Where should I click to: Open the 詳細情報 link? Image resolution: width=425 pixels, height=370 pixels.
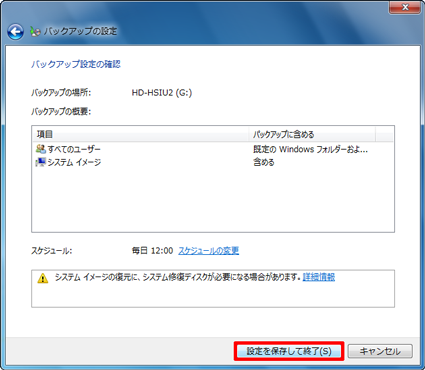click(x=319, y=277)
